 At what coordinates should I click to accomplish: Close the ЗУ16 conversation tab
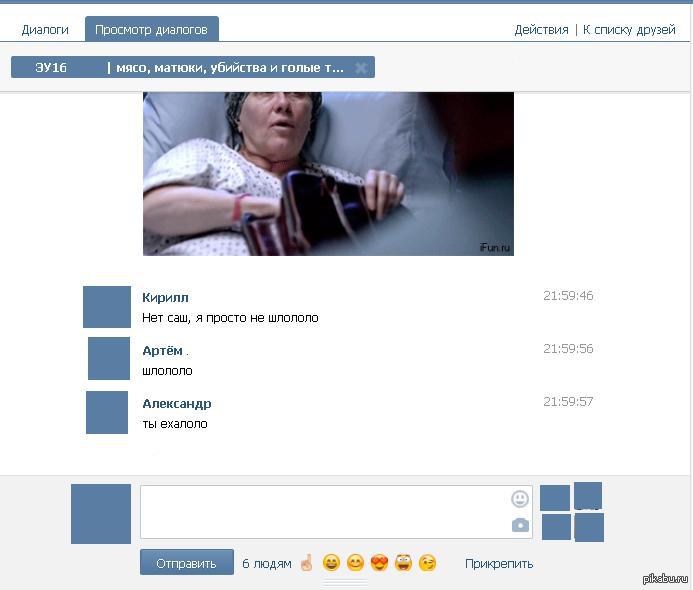(361, 68)
